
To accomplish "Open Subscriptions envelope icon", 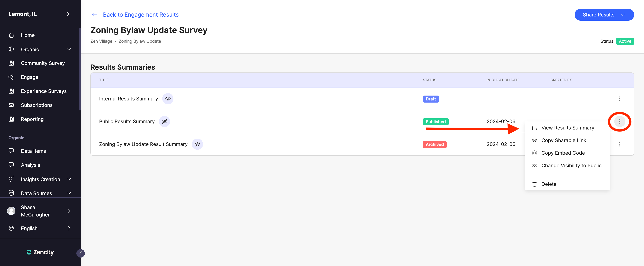I will (x=11, y=105).
